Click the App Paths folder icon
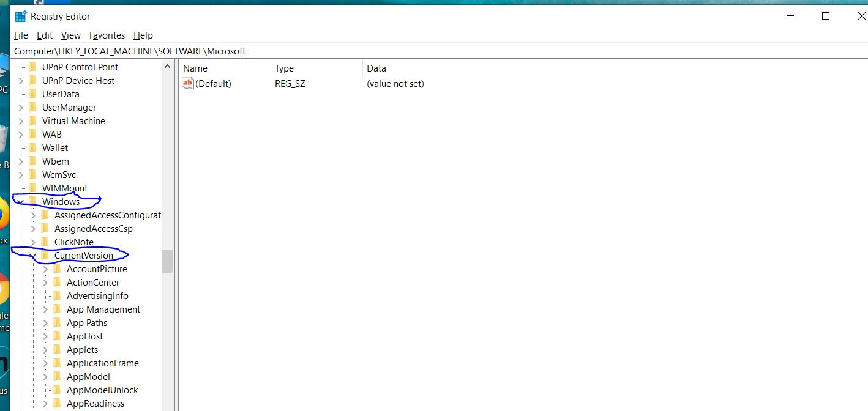The height and width of the screenshot is (411, 868). [x=58, y=322]
